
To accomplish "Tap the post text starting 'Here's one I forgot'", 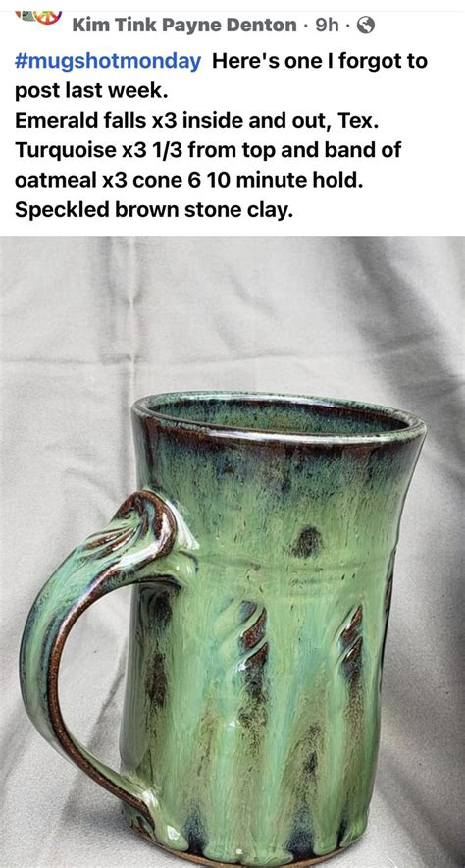I will (320, 61).
